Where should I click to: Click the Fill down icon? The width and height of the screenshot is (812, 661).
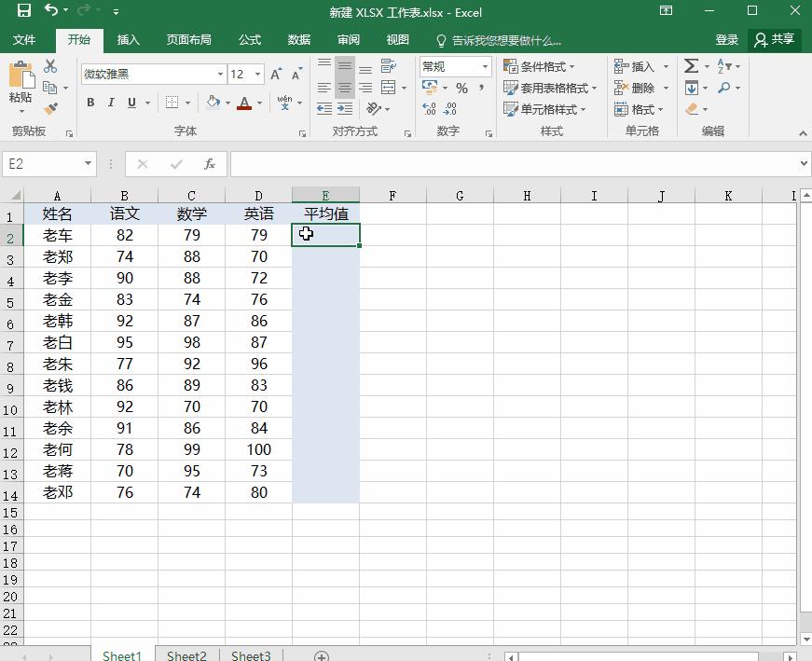(692, 88)
